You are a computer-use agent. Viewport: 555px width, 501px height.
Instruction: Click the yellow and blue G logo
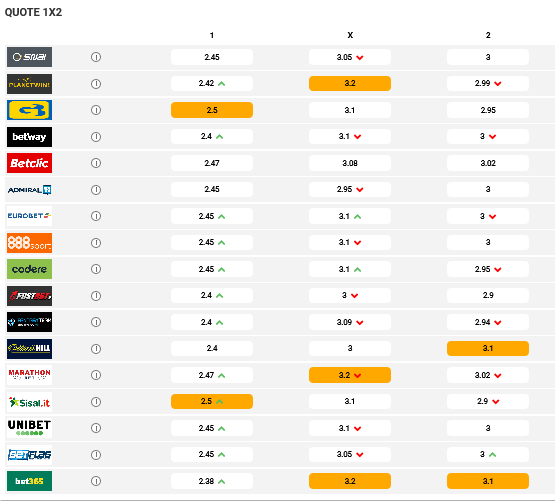click(29, 110)
